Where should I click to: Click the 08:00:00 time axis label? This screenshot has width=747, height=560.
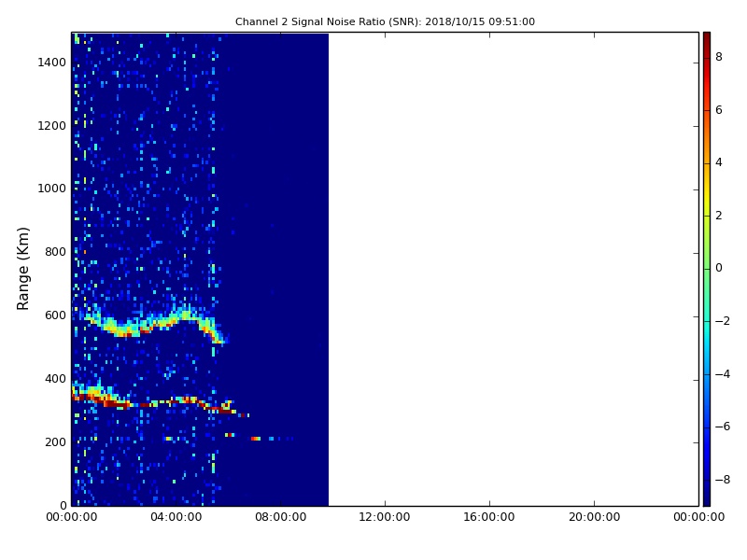click(281, 517)
